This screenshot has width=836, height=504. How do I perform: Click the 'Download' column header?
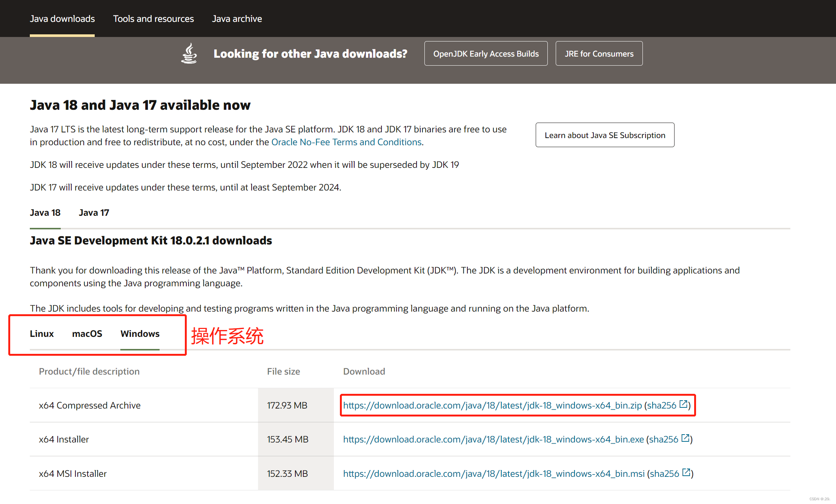tap(364, 372)
